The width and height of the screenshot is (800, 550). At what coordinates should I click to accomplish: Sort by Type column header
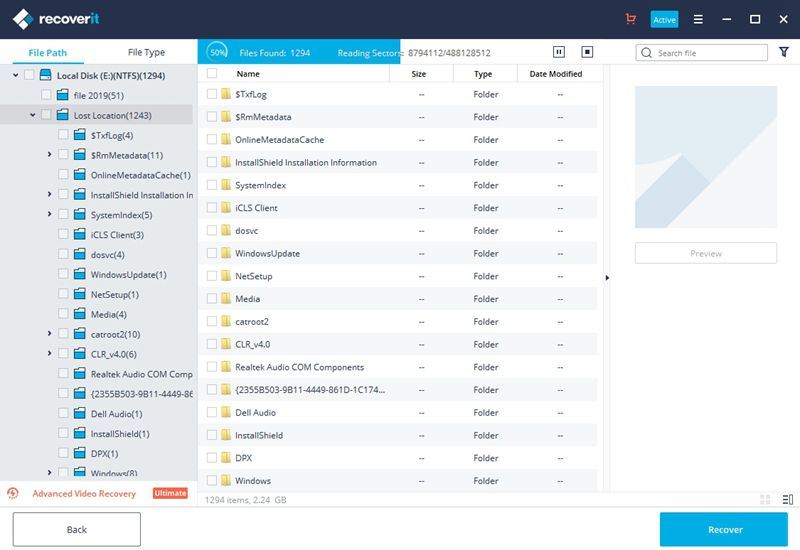(x=483, y=74)
